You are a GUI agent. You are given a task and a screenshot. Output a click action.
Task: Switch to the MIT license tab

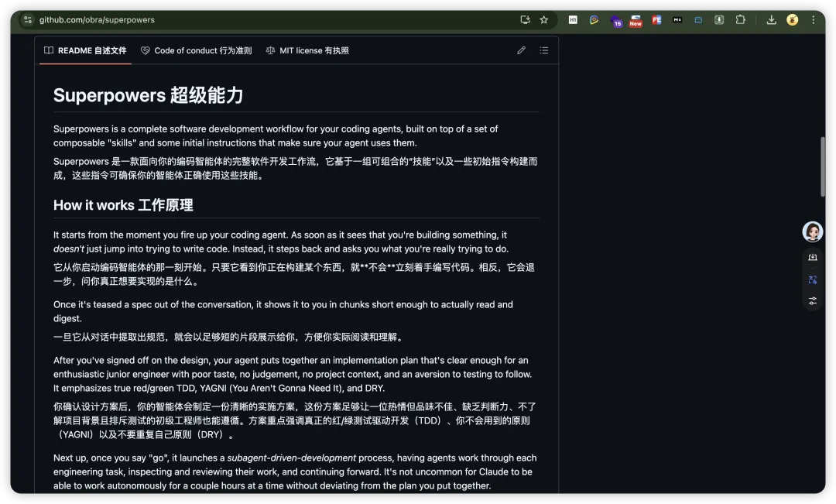click(307, 50)
